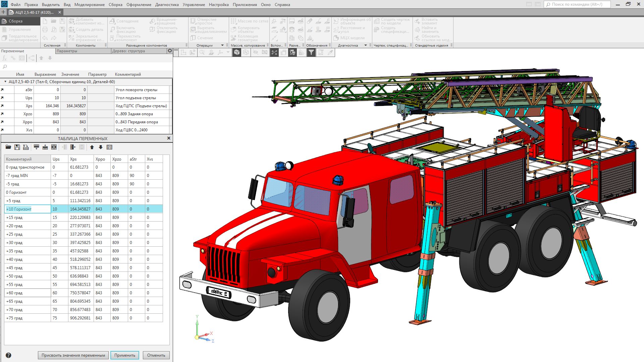This screenshot has width=644, height=362.
Task: Switch to the Дерево: структура tab
Action: [129, 51]
